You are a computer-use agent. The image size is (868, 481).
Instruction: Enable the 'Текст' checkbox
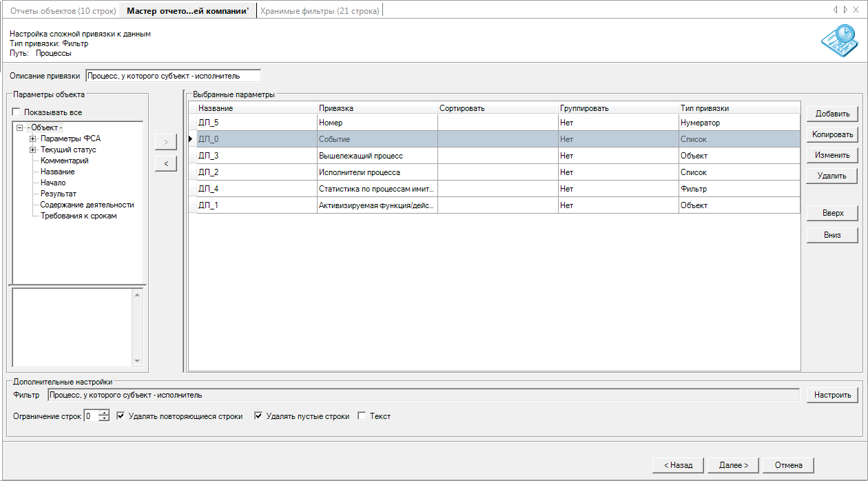coord(362,416)
